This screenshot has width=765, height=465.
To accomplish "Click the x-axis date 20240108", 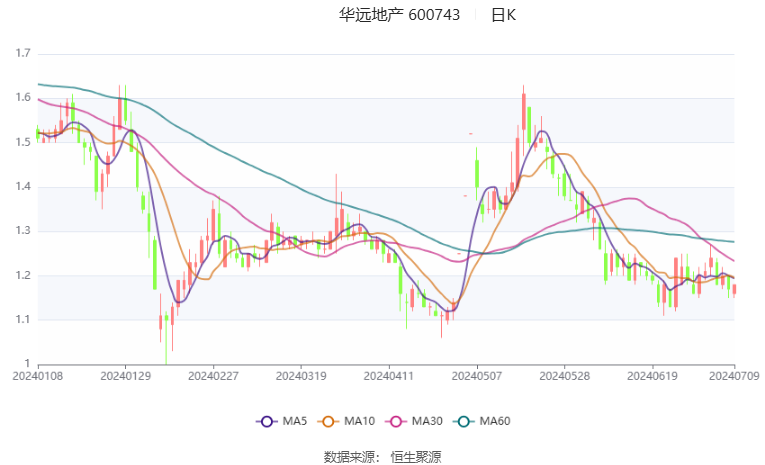I will click(x=38, y=376).
